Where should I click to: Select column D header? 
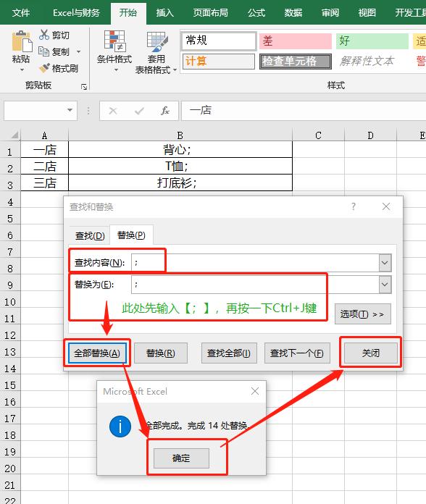370,135
